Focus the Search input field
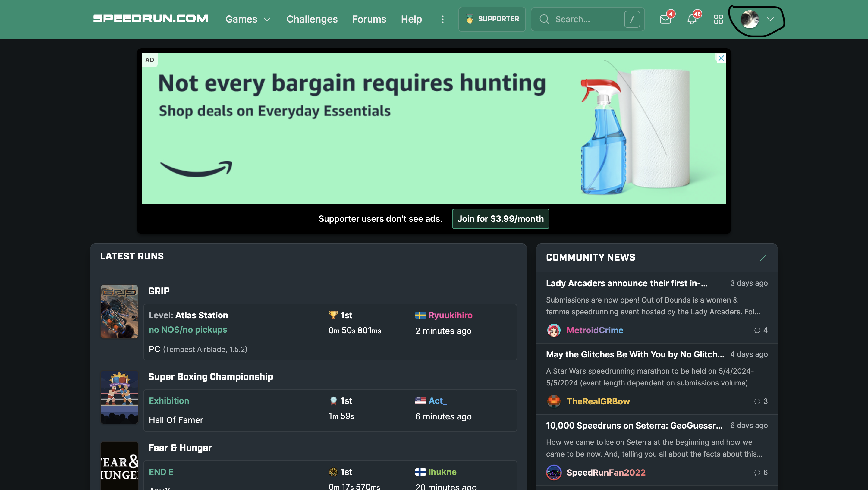The image size is (868, 490). tap(587, 19)
